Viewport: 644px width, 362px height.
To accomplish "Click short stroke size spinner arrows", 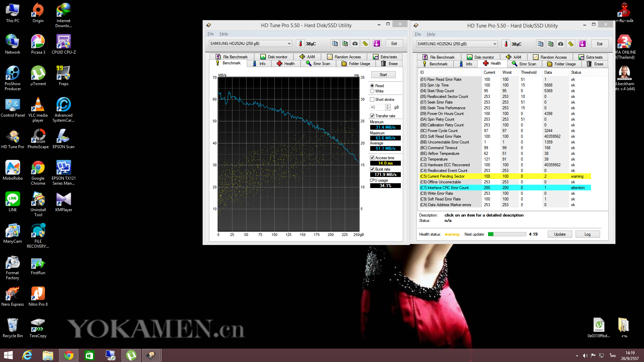I will click(x=388, y=107).
